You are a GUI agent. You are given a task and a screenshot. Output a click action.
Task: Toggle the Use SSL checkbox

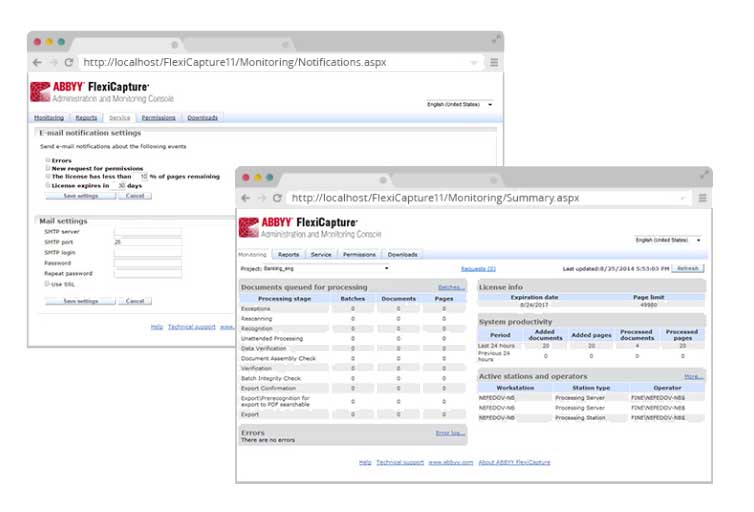[47, 284]
